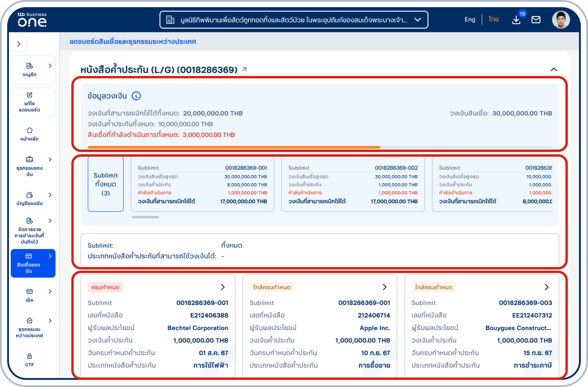Open the company selector dropdown
Viewport: 588px width, 387px height.
[294, 20]
